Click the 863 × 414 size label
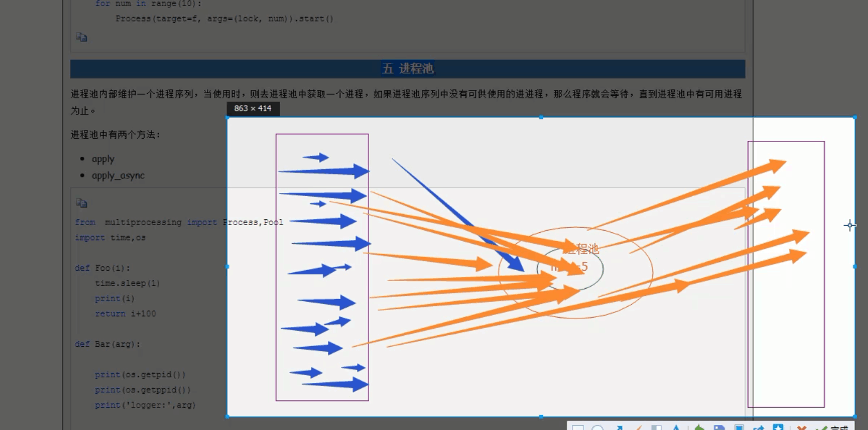The height and width of the screenshot is (430, 868). (253, 108)
